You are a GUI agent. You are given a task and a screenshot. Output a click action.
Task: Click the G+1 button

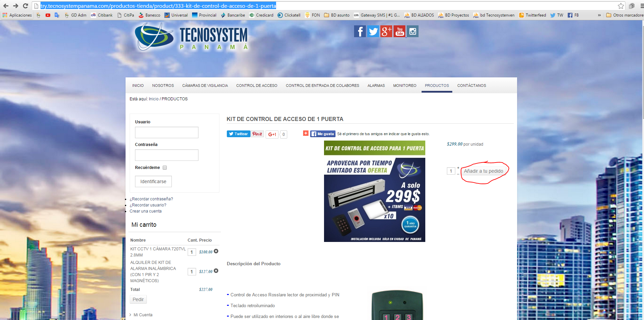click(x=272, y=134)
